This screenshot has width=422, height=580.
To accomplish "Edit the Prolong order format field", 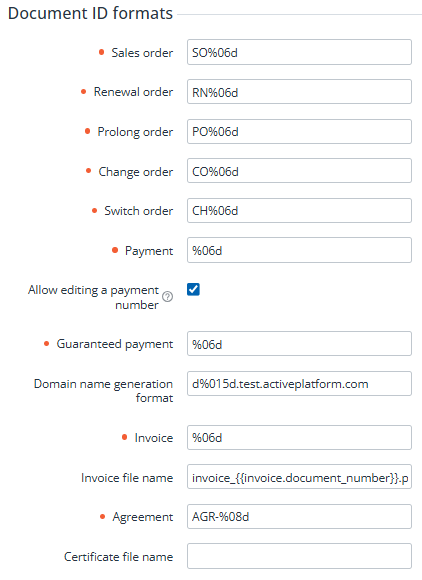I will click(x=299, y=131).
